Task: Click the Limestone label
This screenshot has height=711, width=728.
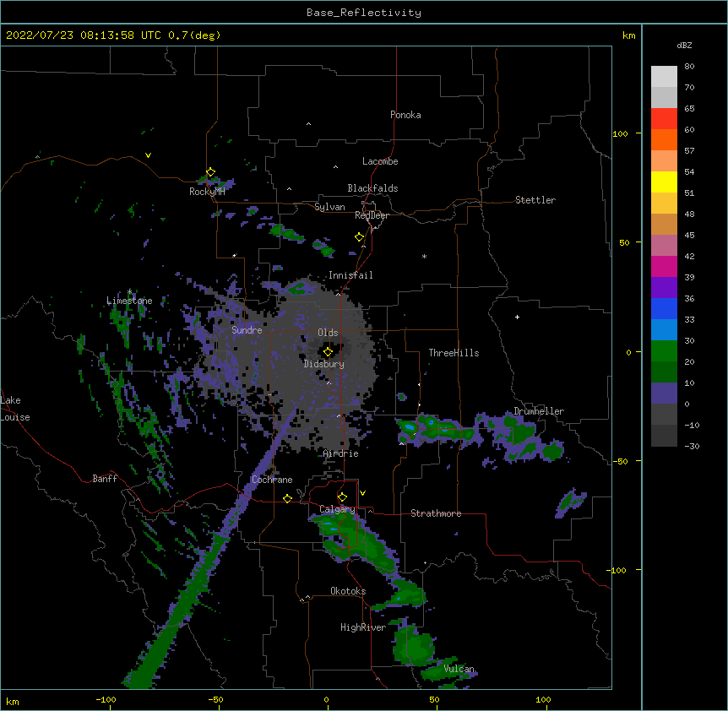Action: tap(129, 301)
